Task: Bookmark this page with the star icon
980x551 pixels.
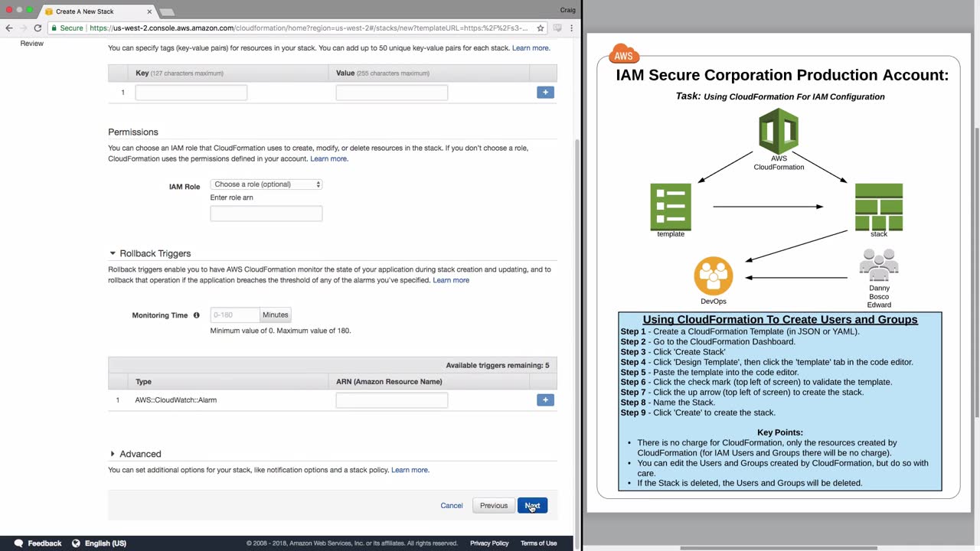Action: pos(541,28)
